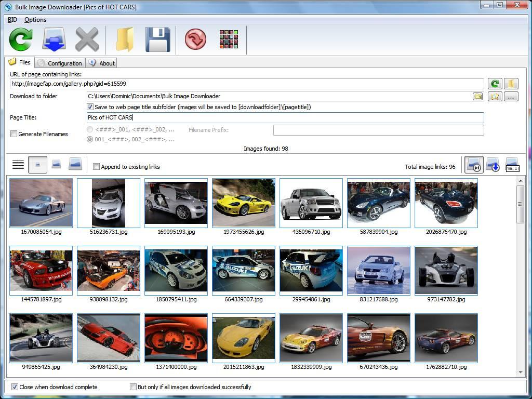The width and height of the screenshot is (532, 399).
Task: Open the gallery grid icon in the toolbar
Action: [x=229, y=40]
